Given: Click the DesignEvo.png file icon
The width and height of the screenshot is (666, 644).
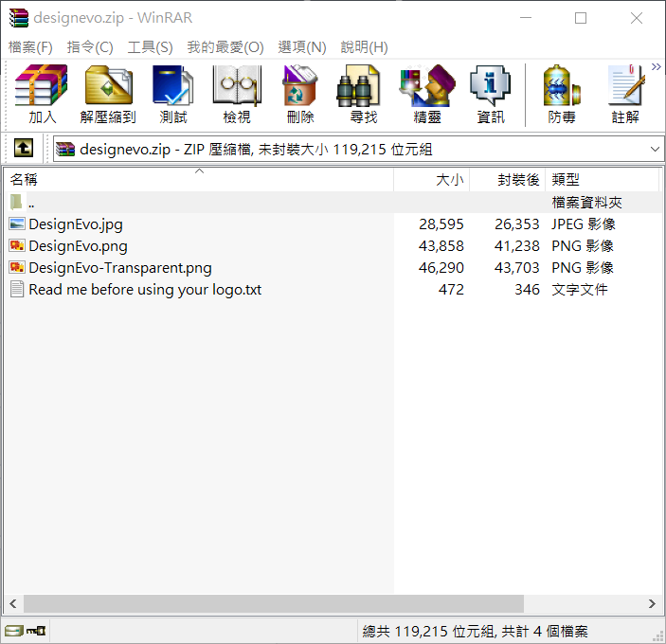Looking at the screenshot, I should (x=17, y=245).
